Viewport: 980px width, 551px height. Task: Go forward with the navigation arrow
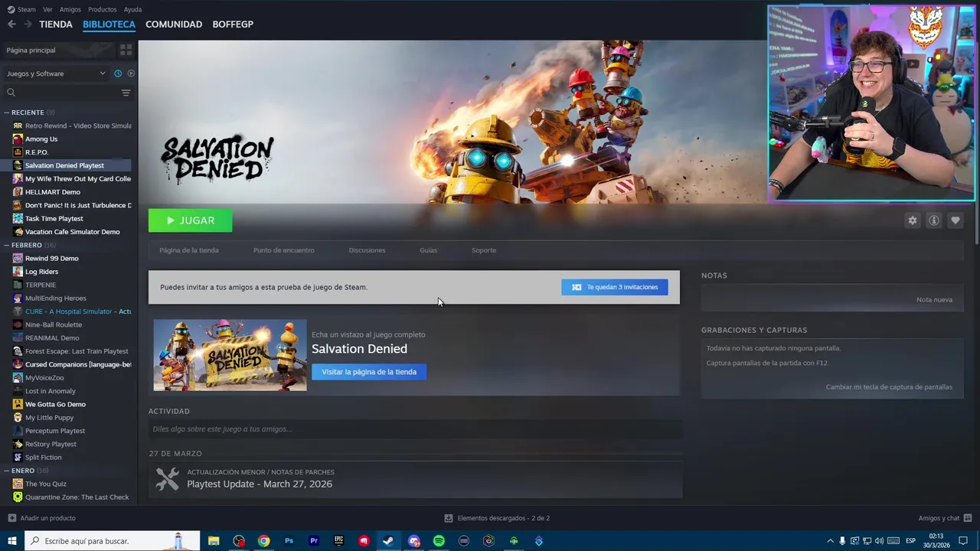28,24
